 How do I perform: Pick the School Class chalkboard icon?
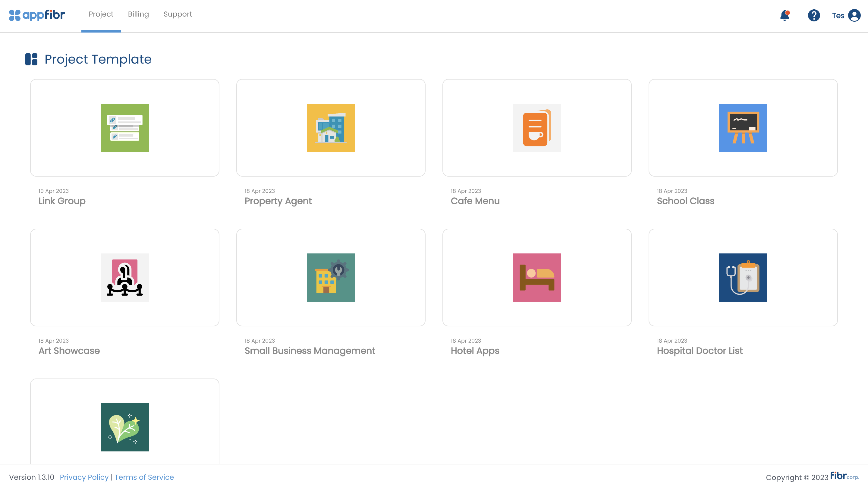(x=743, y=128)
